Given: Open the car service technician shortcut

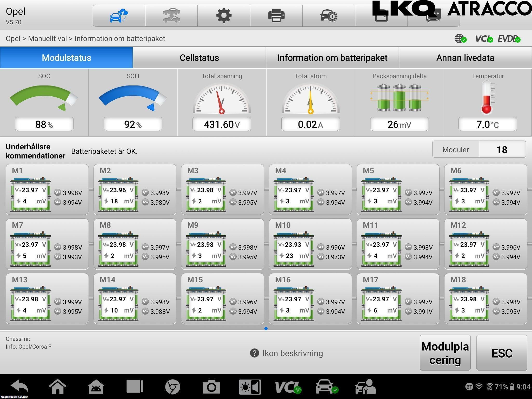Looking at the screenshot, I should tap(365, 387).
